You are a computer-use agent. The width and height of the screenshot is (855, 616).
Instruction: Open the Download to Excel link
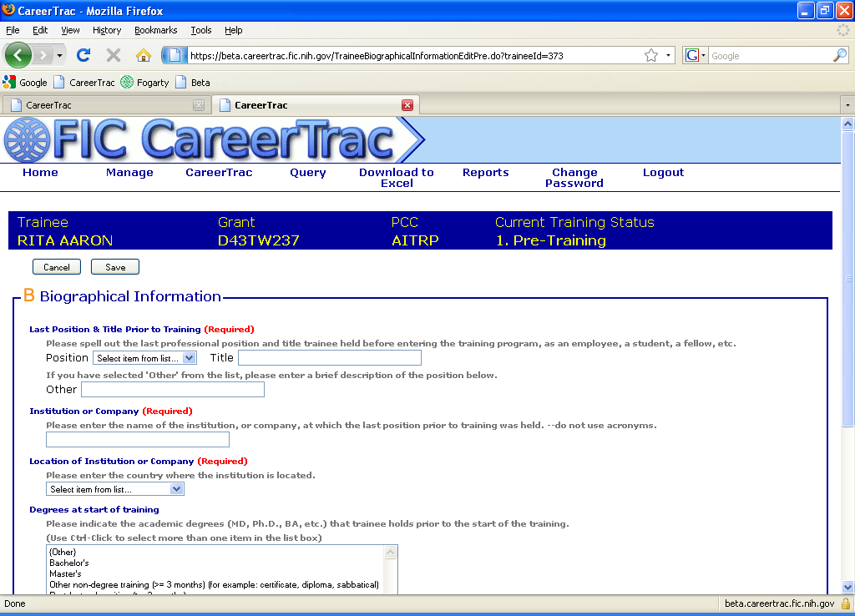coord(397,178)
